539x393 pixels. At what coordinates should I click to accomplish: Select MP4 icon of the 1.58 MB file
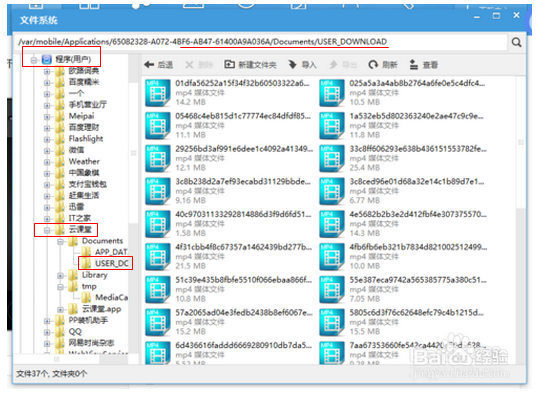158,224
